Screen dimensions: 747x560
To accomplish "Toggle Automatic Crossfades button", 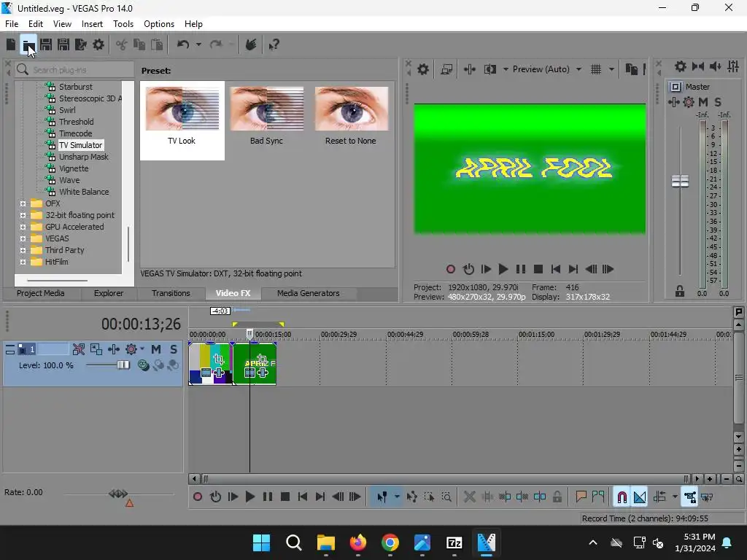I will [x=640, y=497].
